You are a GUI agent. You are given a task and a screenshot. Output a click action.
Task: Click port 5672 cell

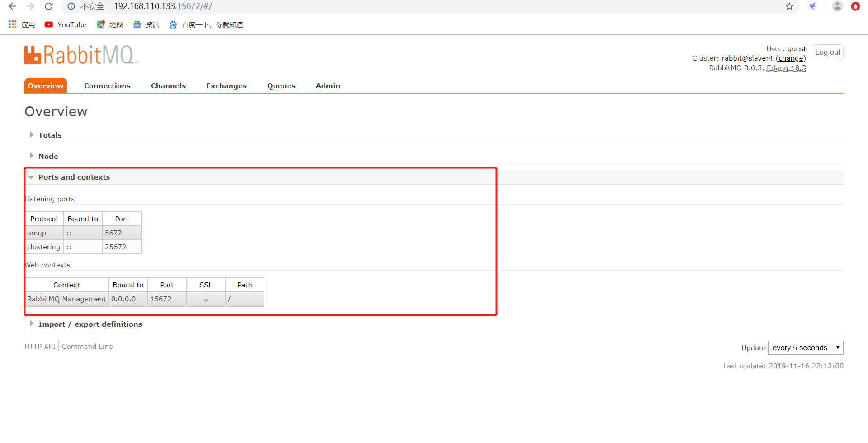point(122,233)
